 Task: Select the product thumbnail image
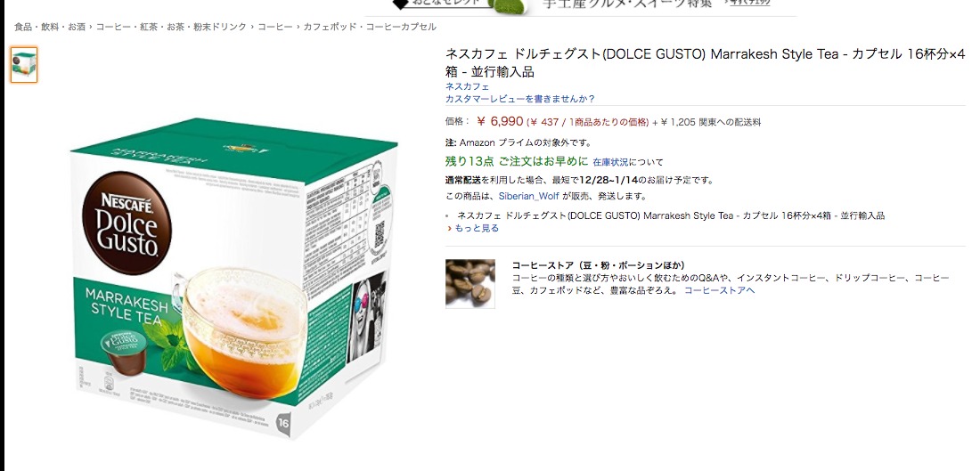coord(24,64)
